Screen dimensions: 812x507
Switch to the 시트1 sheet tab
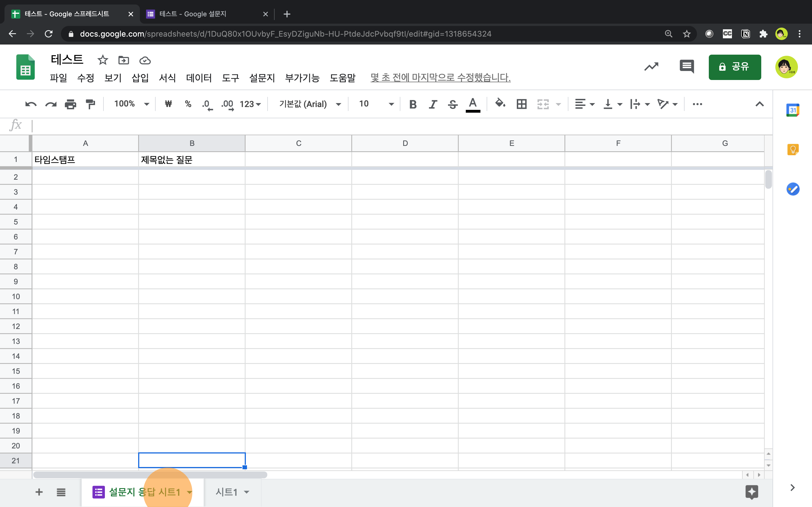(x=226, y=492)
